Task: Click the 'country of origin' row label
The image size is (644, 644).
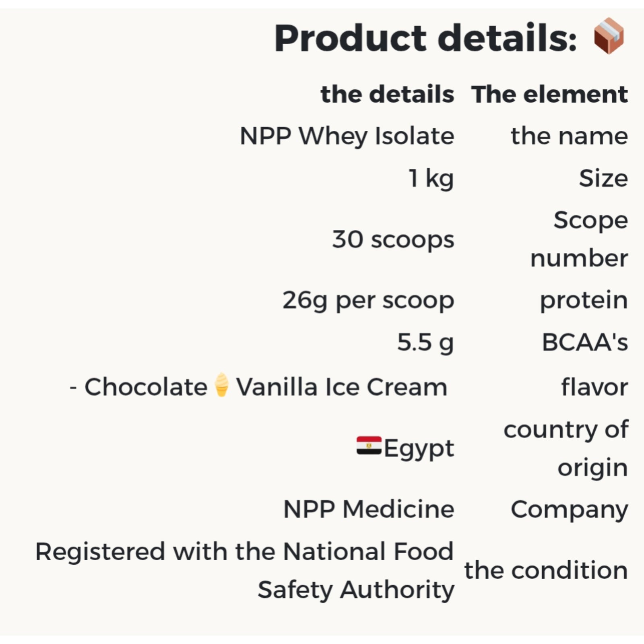Action: click(566, 449)
